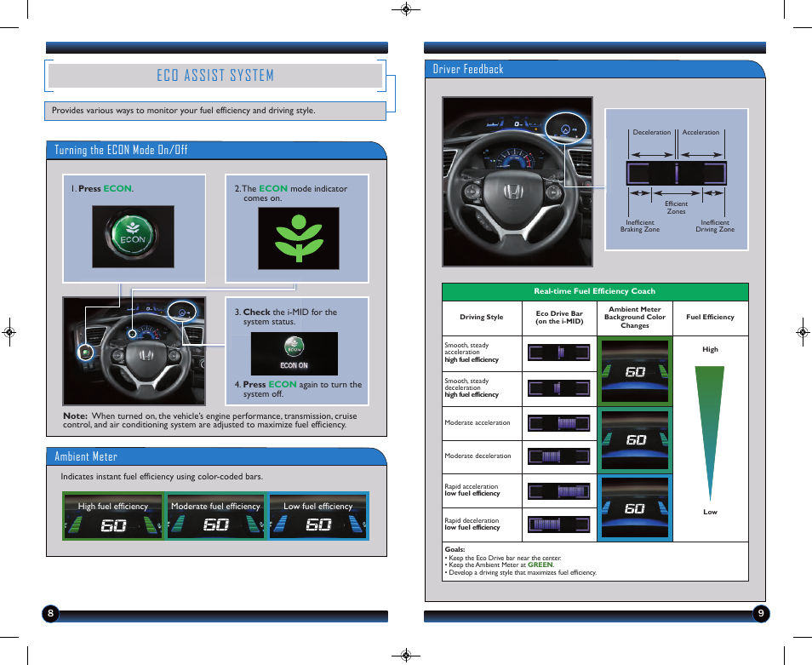This screenshot has height=665, width=812.
Task: Click the large steering wheel photo in Driver Feedback
Action: coord(518,181)
